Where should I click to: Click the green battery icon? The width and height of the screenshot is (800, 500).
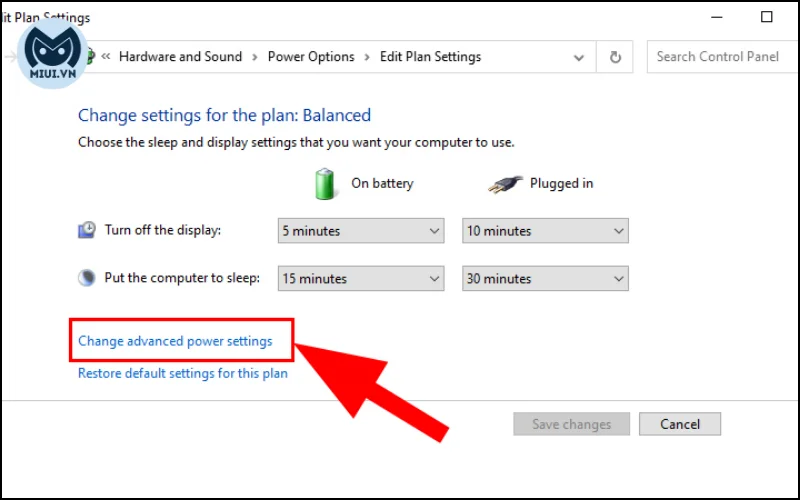tap(324, 184)
